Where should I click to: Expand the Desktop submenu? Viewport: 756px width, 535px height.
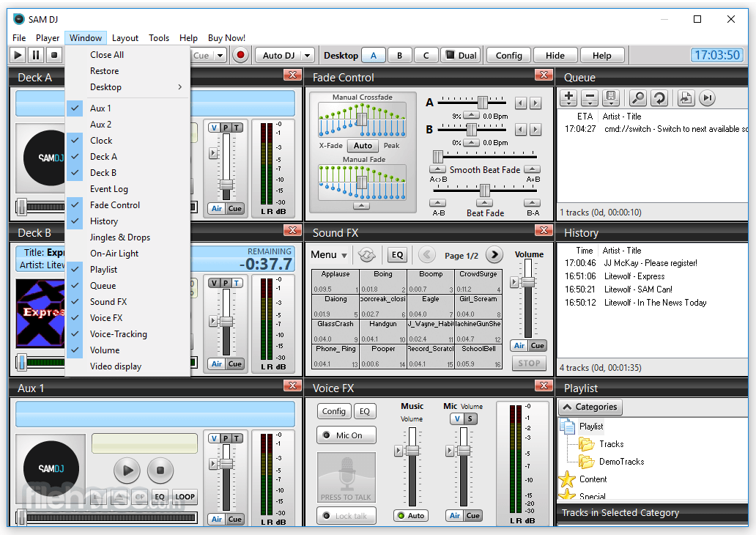pyautogui.click(x=127, y=86)
